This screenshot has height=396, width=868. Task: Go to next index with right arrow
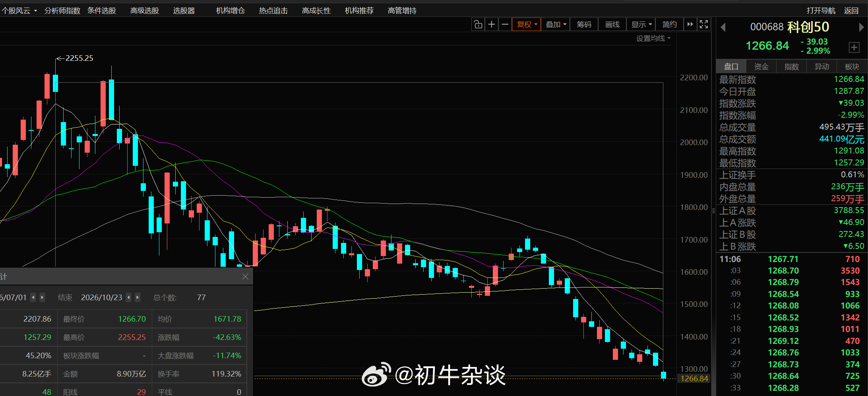point(861,27)
